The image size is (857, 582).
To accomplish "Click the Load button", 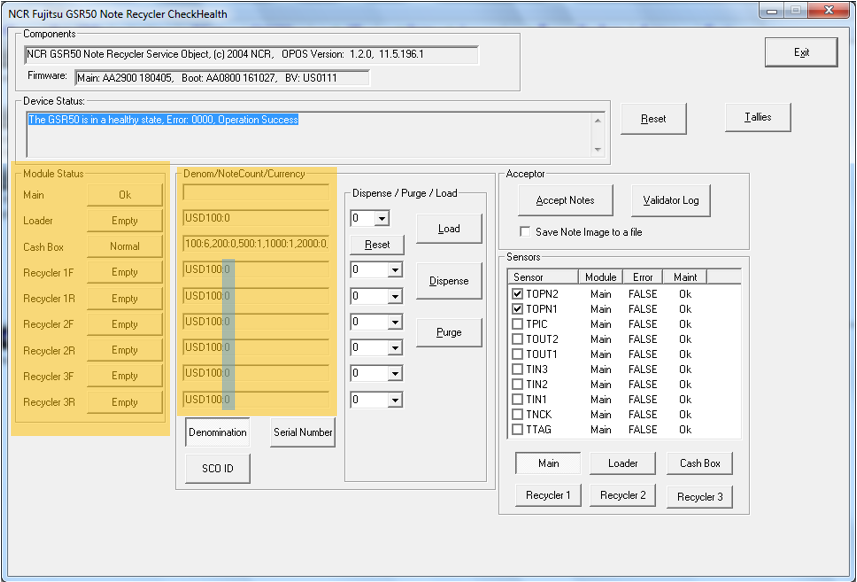I will pos(449,228).
